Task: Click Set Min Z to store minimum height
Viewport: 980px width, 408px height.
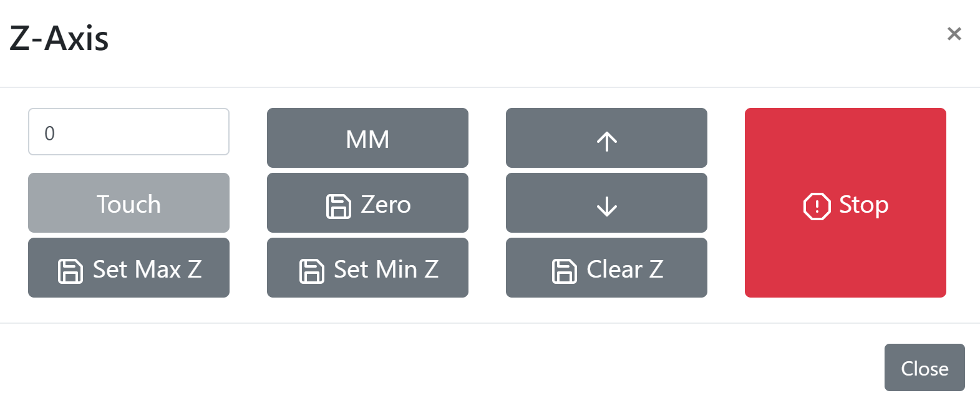Action: (367, 268)
